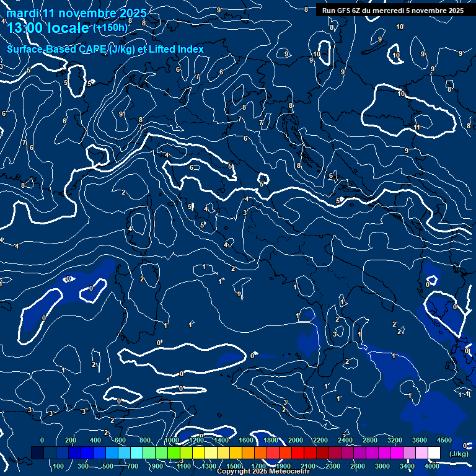Click the '1000' legend tick label
The height and width of the screenshot is (476, 476).
coord(172,440)
